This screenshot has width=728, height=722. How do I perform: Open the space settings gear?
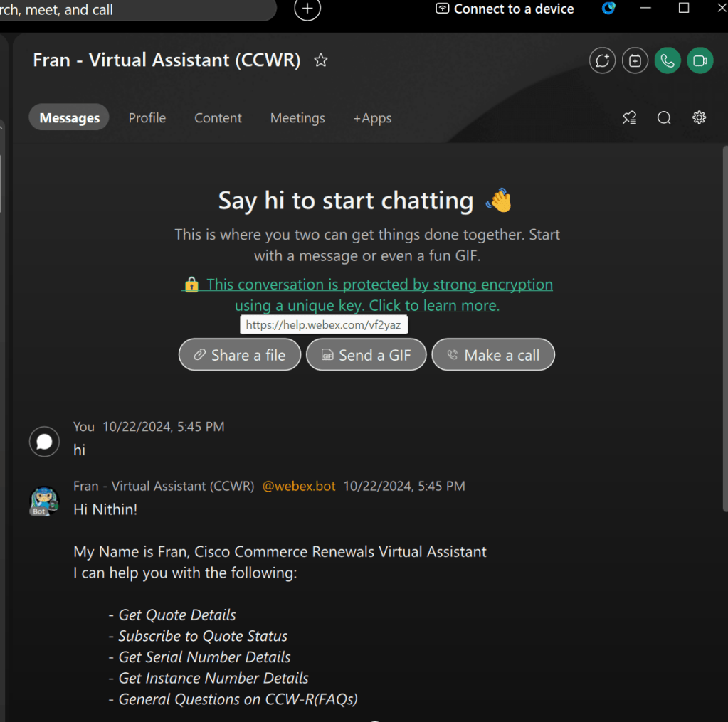(x=698, y=117)
